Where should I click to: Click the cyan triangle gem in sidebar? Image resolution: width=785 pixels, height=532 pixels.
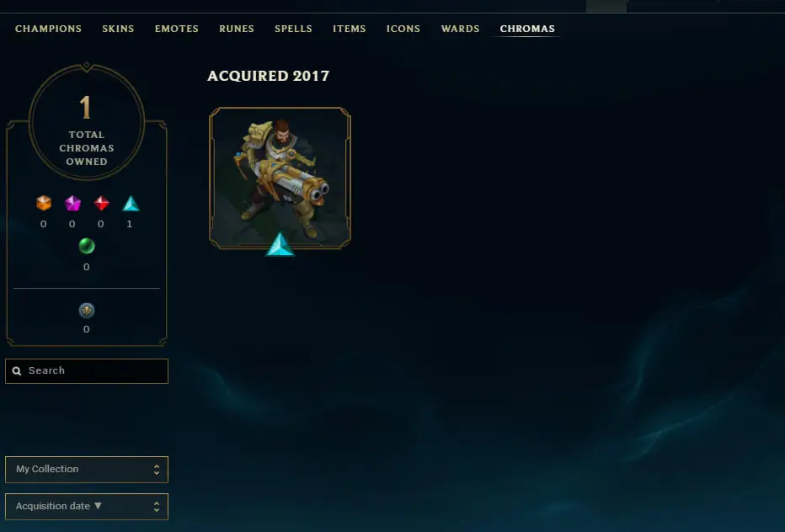[x=131, y=203]
